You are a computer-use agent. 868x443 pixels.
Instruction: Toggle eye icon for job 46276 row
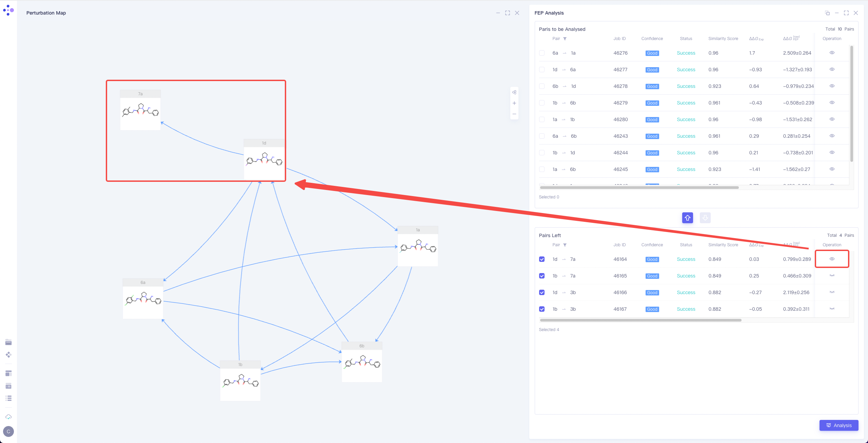[832, 53]
